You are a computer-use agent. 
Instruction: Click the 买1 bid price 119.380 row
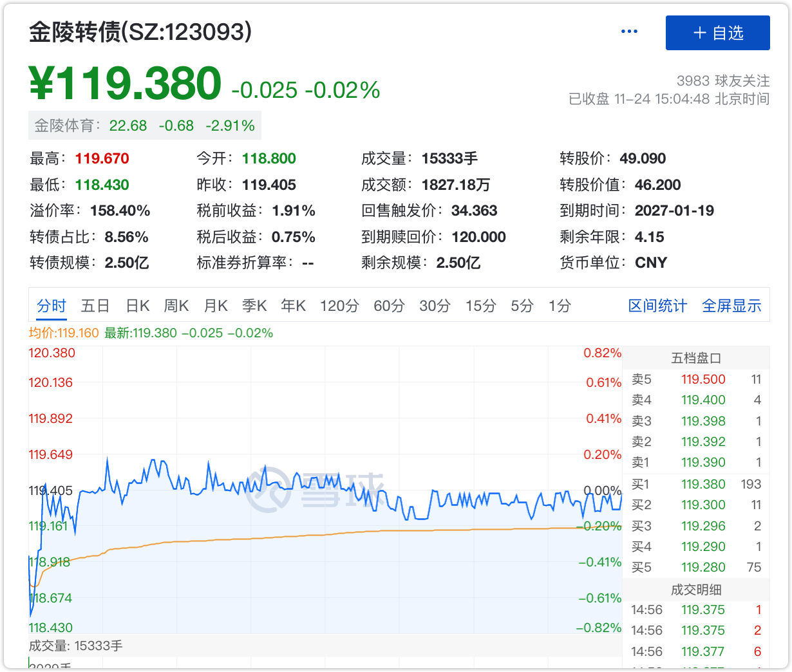pyautogui.click(x=696, y=484)
